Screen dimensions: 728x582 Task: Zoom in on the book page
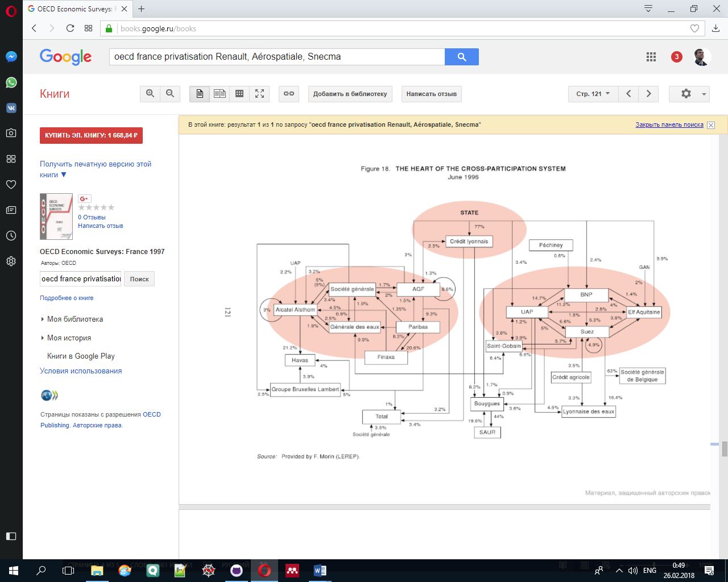(x=150, y=94)
